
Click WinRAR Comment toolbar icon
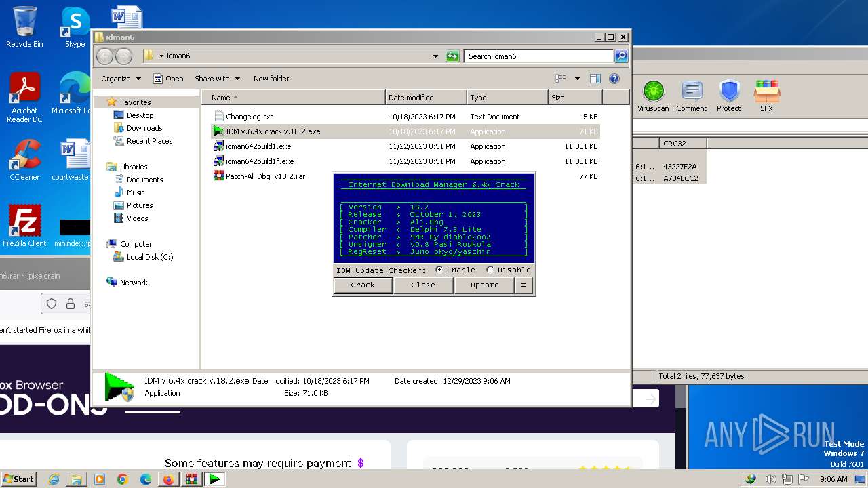(691, 96)
